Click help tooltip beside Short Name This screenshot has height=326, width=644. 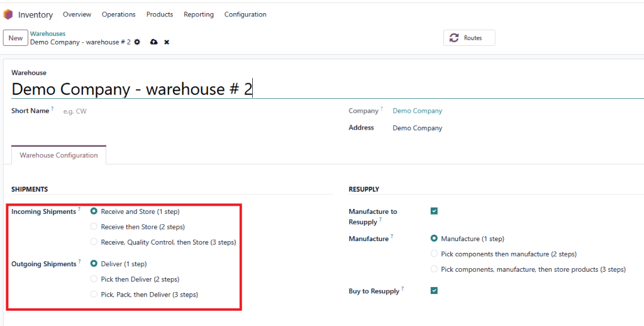52,109
